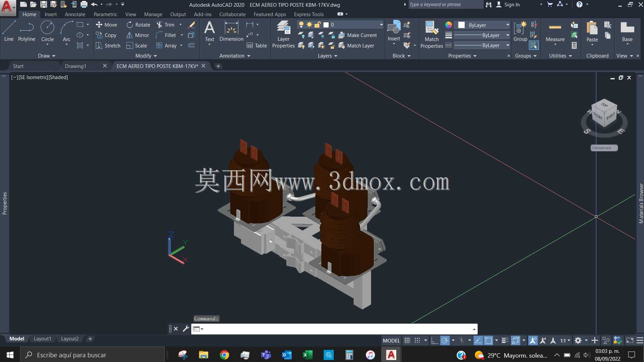
Task: Open the Array tool
Action: 166,45
